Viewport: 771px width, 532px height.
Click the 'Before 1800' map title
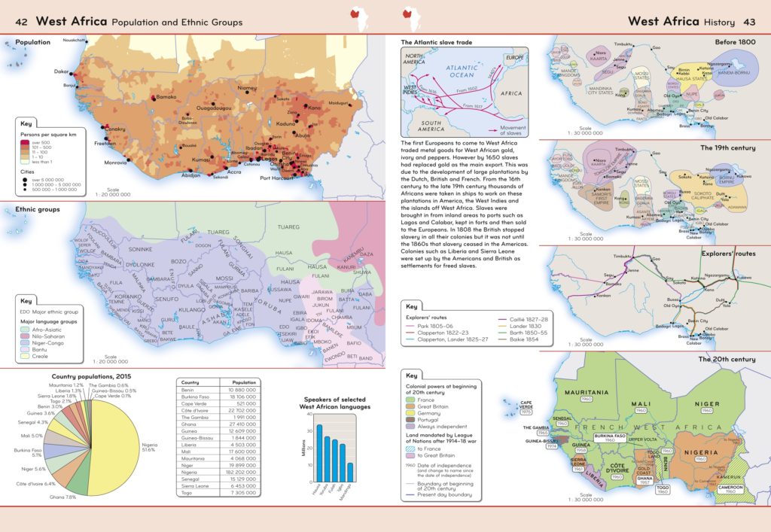point(735,42)
